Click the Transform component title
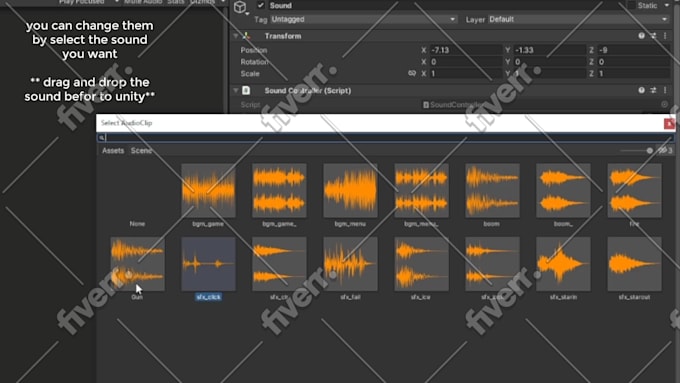The image size is (680, 383). pyautogui.click(x=283, y=36)
